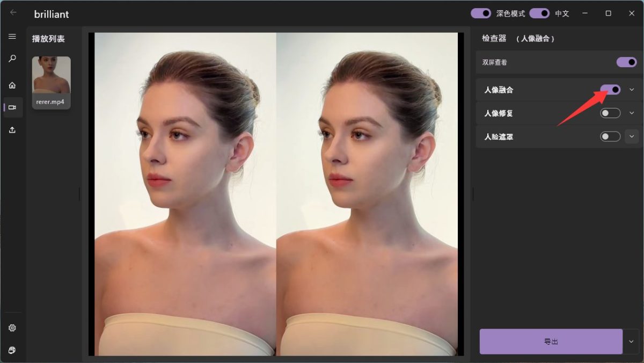
Task: Enable the 人脸遮罩 toggle
Action: pyautogui.click(x=610, y=137)
